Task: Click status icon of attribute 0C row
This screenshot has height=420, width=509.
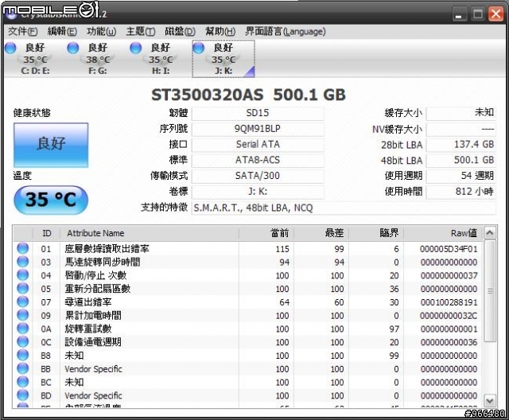Action: (x=23, y=342)
